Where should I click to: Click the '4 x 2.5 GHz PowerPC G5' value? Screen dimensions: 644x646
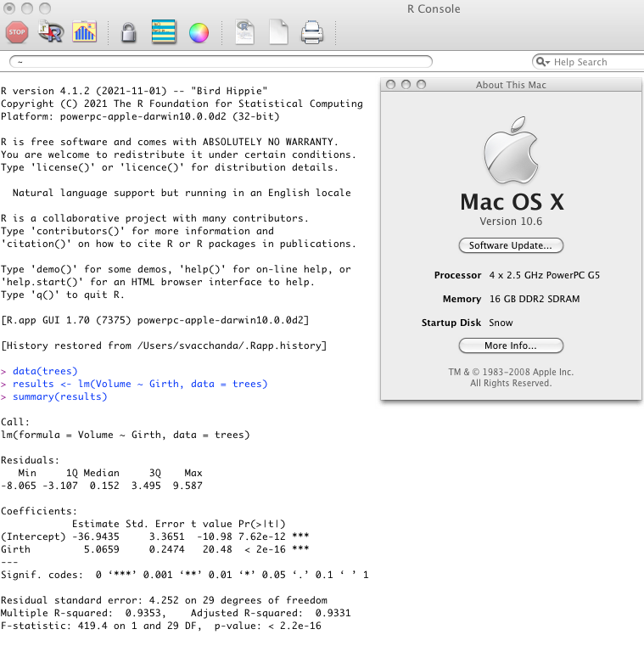click(x=545, y=275)
